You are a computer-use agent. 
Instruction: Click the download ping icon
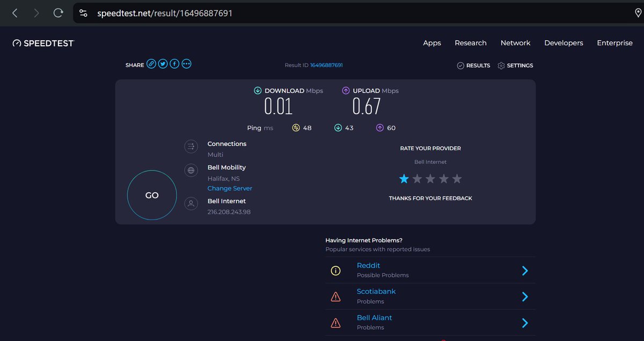pyautogui.click(x=338, y=128)
